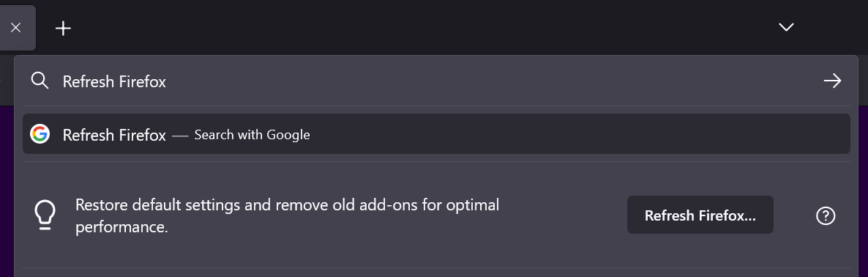Close the current tab with the X
868x277 pixels.
(15, 28)
